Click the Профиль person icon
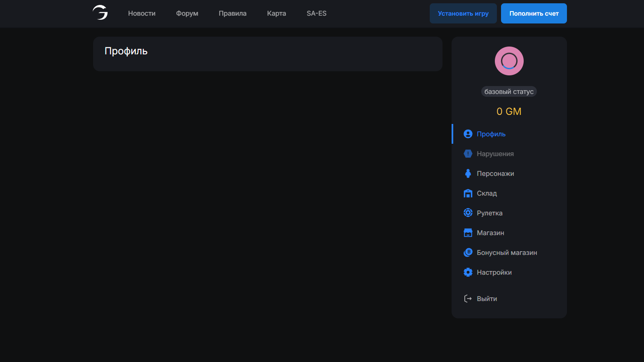The height and width of the screenshot is (362, 644). (468, 134)
